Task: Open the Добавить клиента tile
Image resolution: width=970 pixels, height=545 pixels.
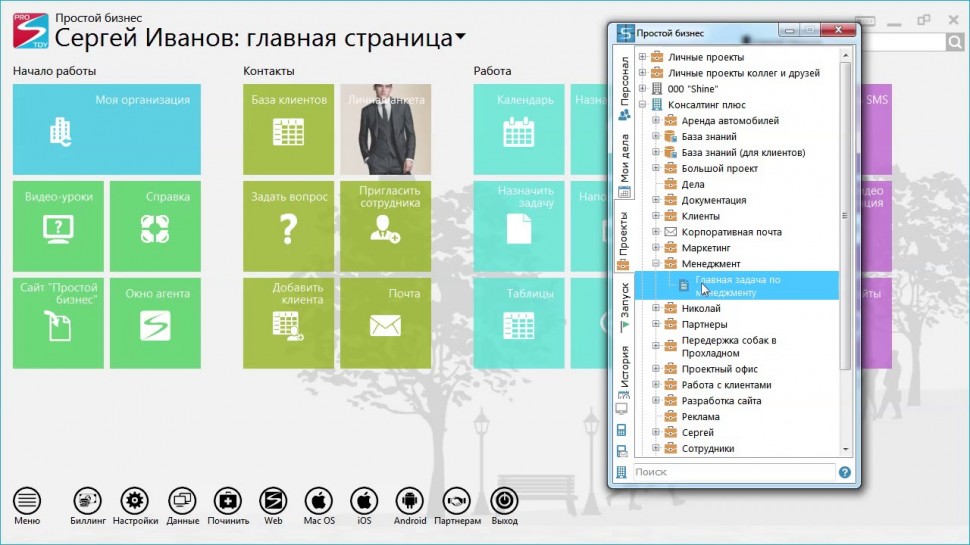Action: point(288,323)
